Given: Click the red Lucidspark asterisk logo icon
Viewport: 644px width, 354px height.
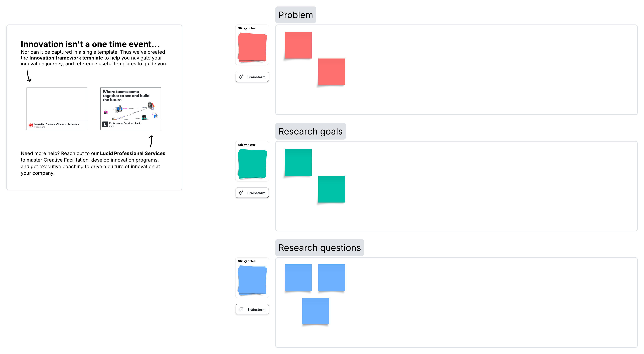Looking at the screenshot, I should pos(31,125).
